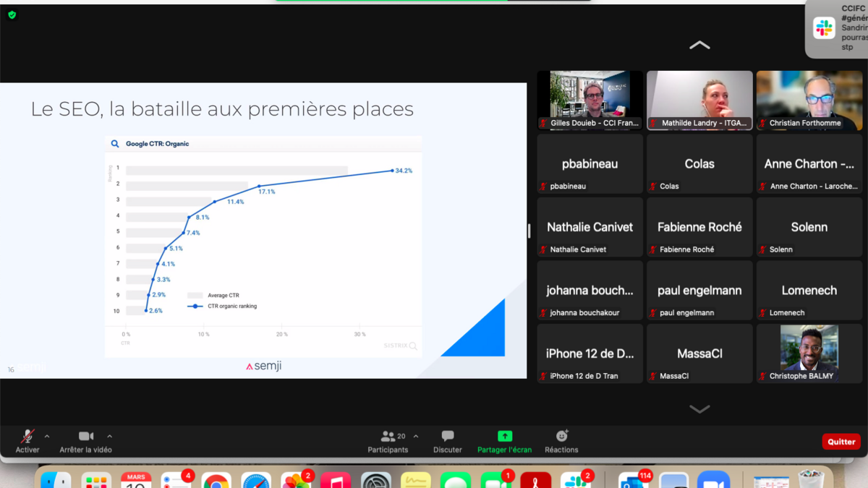
Task: Click Partager l'écran to share screen
Action: click(504, 441)
